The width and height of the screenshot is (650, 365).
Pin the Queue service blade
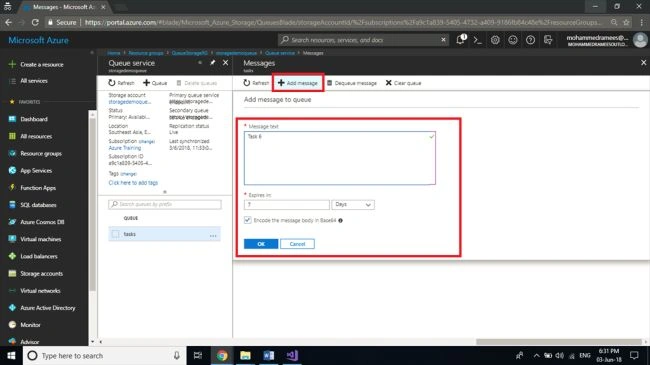213,63
